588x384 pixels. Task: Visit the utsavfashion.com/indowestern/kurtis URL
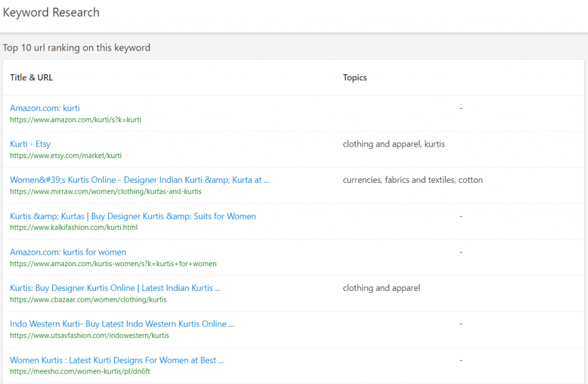pos(89,336)
